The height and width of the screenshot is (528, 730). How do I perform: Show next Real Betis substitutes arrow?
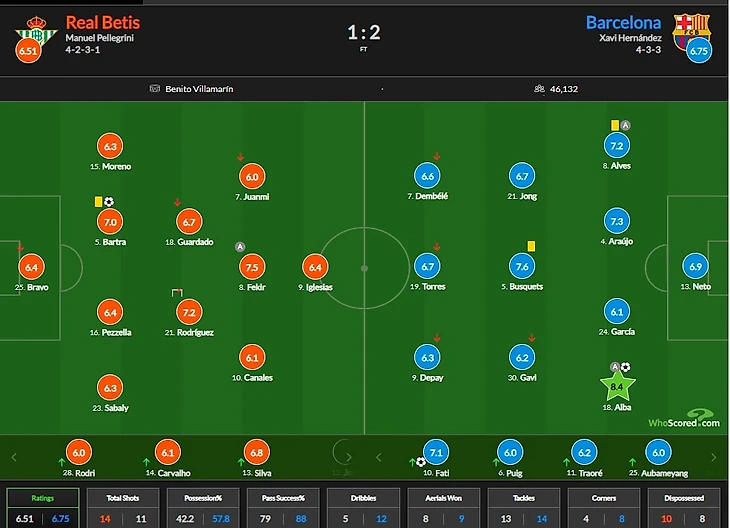coord(349,457)
